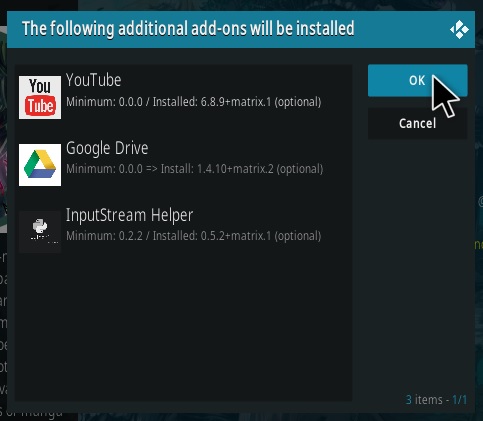The image size is (483, 421).
Task: Click YouTube's installed version 6.8.9+matrix.1 text
Action: pyautogui.click(x=236, y=102)
